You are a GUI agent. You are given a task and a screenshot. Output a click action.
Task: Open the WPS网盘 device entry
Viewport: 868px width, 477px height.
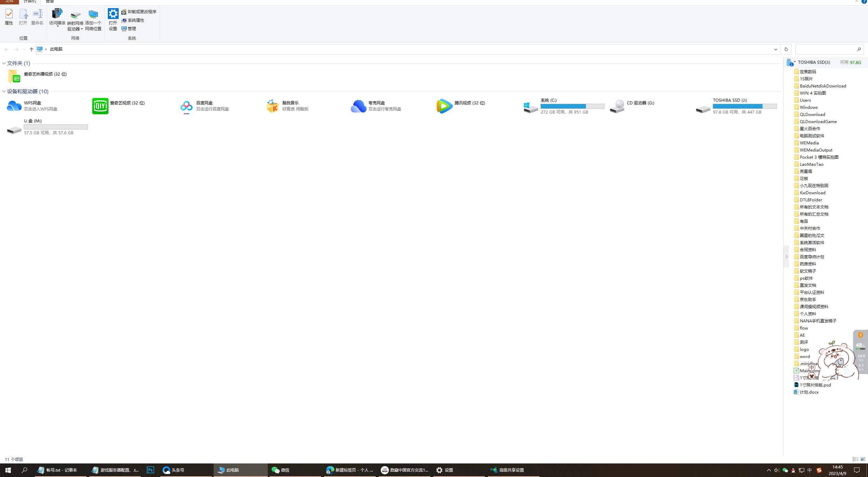coord(14,106)
